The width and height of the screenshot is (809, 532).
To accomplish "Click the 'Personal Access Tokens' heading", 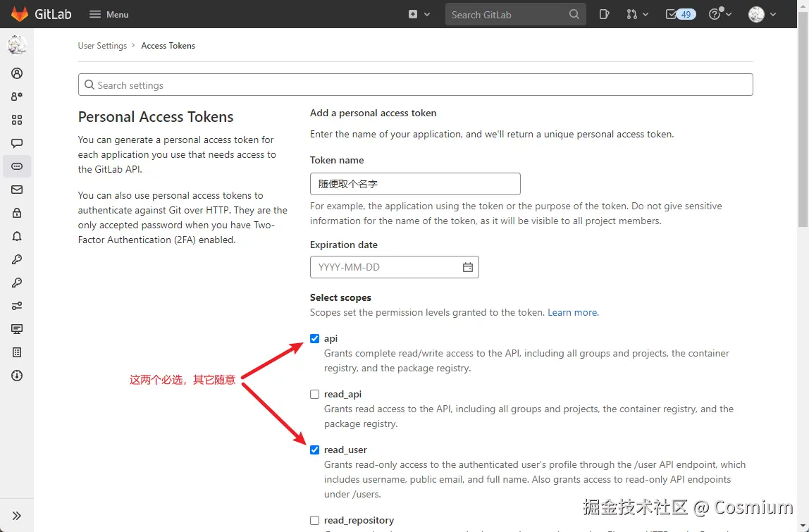I will (x=156, y=116).
